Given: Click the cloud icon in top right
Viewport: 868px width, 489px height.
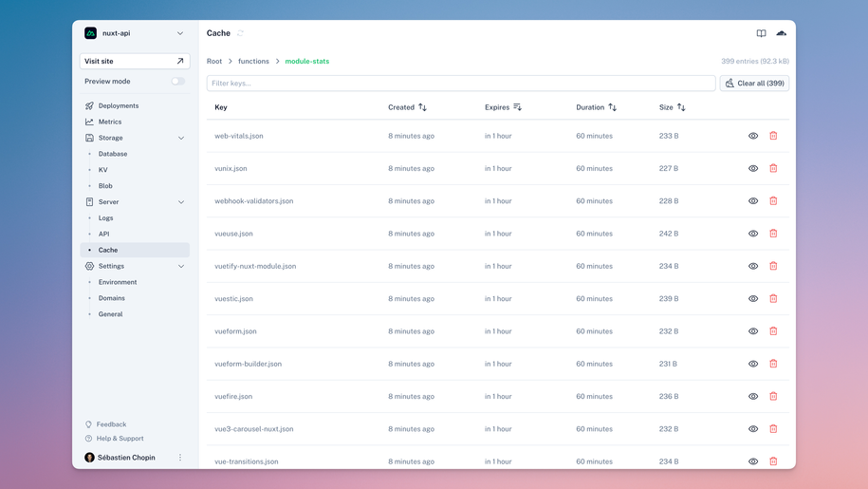Looking at the screenshot, I should click(x=782, y=33).
